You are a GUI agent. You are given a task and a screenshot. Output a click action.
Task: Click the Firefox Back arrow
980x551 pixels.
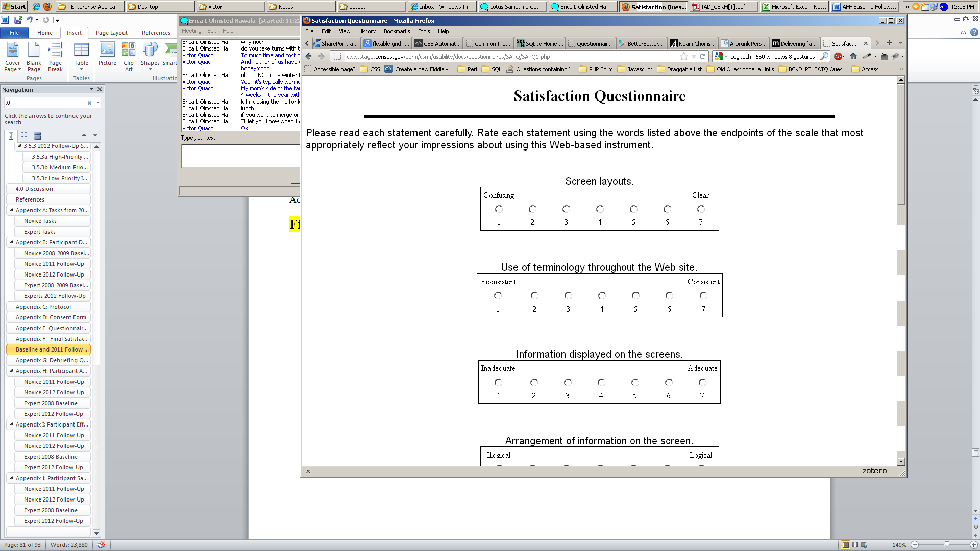pos(308,57)
